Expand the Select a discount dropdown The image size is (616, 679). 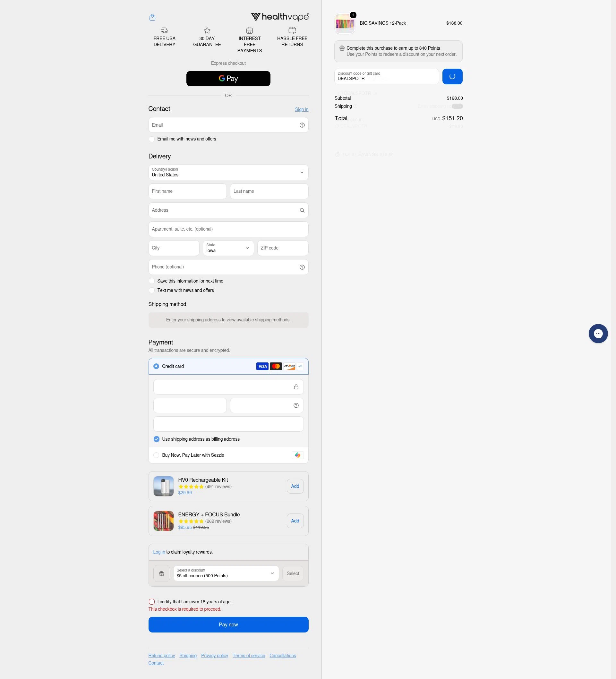tap(226, 573)
